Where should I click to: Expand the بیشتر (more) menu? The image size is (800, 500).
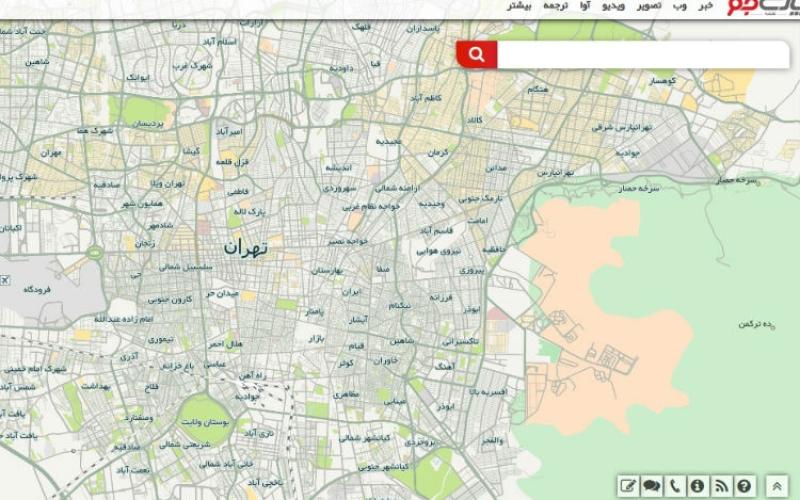(518, 6)
